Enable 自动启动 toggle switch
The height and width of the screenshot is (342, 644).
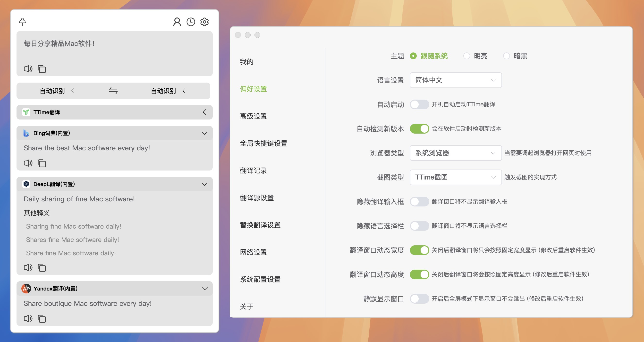(x=419, y=104)
